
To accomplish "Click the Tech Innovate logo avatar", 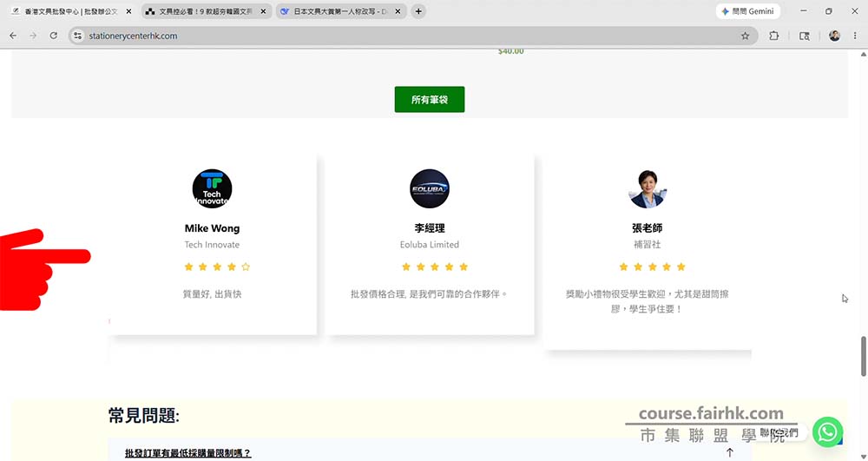I will (x=212, y=188).
